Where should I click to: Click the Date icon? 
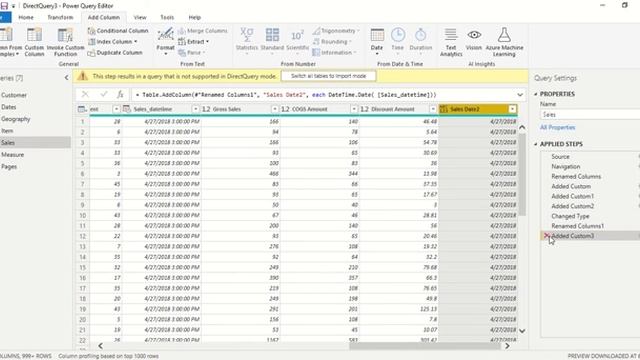point(377,41)
